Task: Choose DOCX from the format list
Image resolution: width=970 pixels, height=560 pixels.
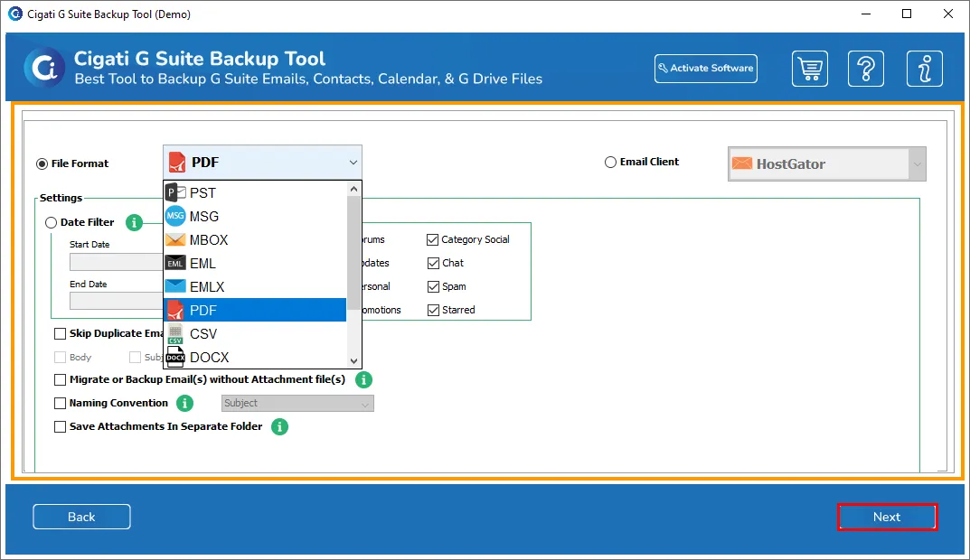Action: [255, 358]
